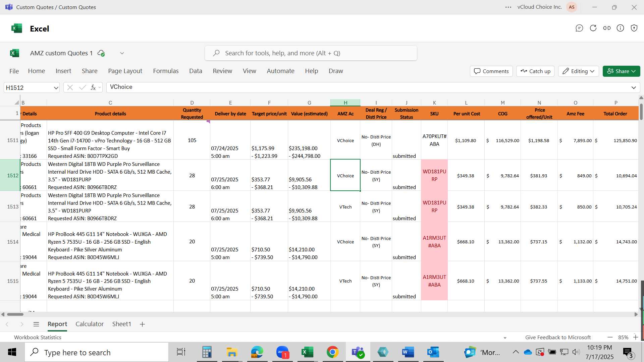Expand status bar options chevron
Screen dimensions: 644x362
pos(505,338)
